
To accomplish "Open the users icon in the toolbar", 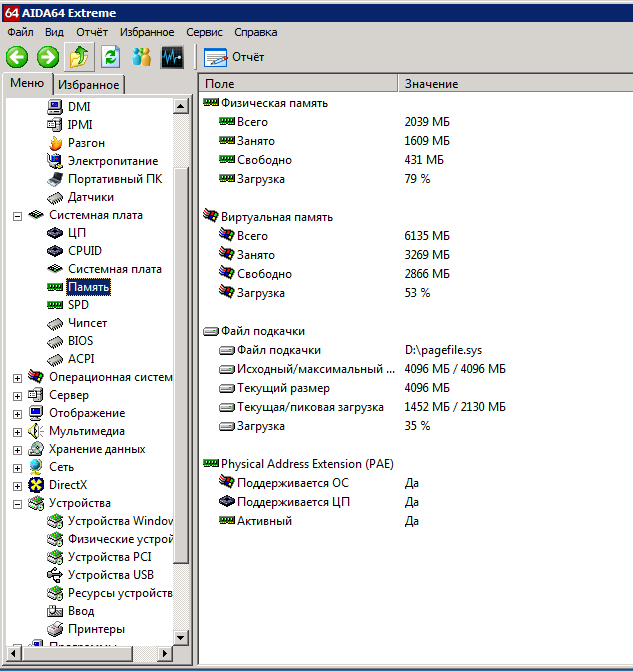I will (142, 57).
